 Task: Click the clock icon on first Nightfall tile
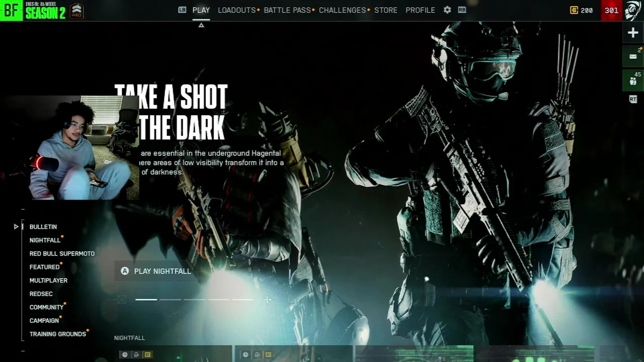click(x=125, y=354)
